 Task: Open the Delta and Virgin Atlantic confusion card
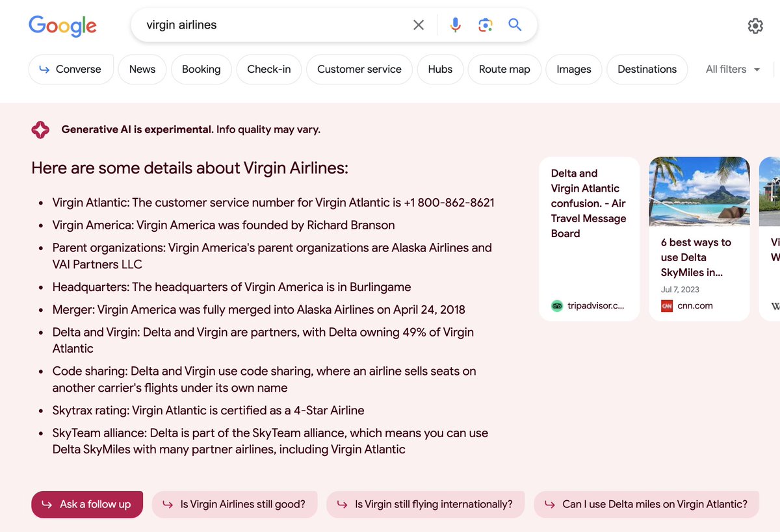(590, 239)
